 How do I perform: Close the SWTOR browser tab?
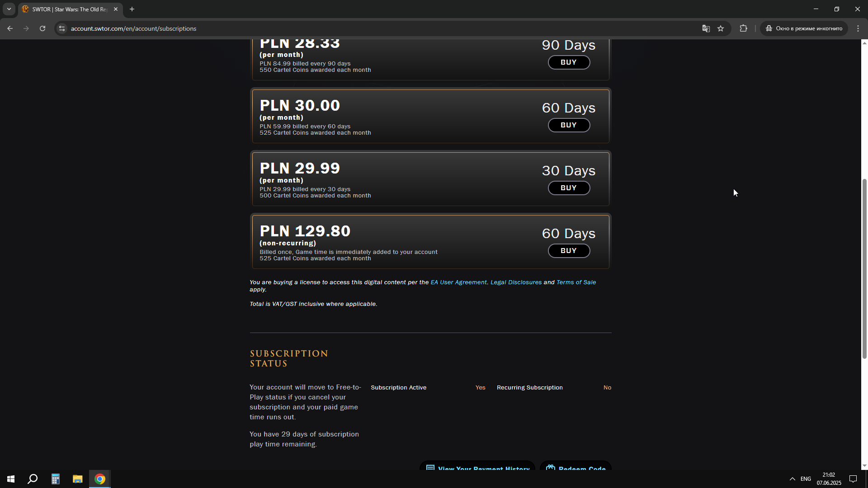[116, 9]
